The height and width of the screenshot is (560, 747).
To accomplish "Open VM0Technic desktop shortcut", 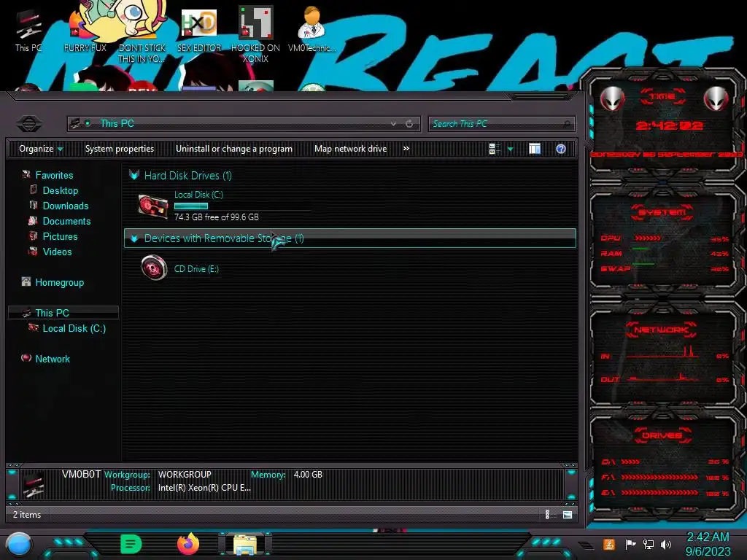I will tap(311, 29).
